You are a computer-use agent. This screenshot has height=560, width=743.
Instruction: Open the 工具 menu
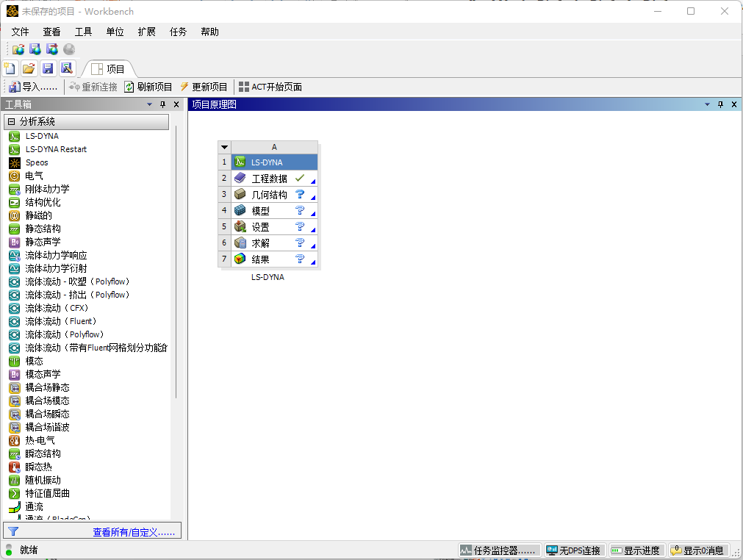click(83, 32)
